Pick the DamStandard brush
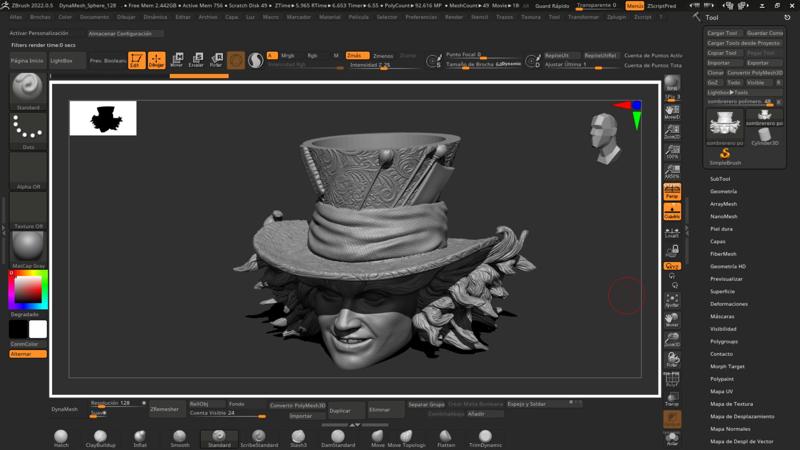 [x=337, y=438]
